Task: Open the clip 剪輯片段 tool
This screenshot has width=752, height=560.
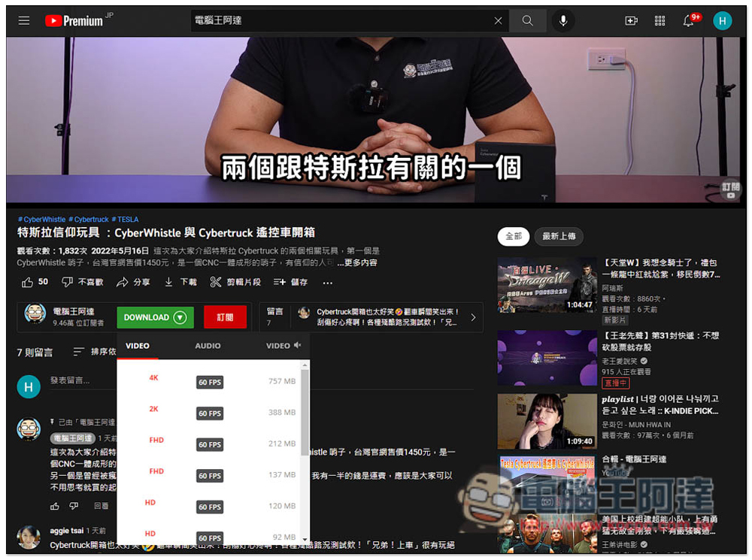Action: [x=235, y=282]
